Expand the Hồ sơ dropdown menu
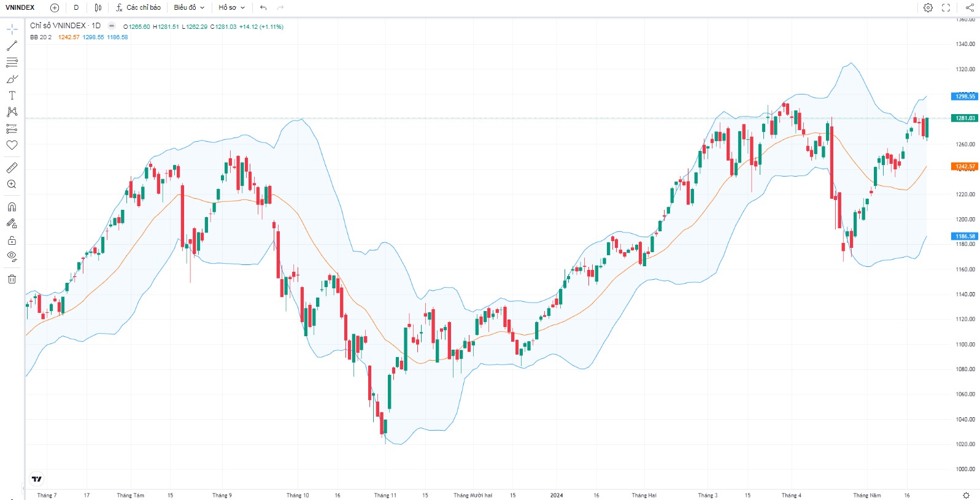 (x=232, y=7)
